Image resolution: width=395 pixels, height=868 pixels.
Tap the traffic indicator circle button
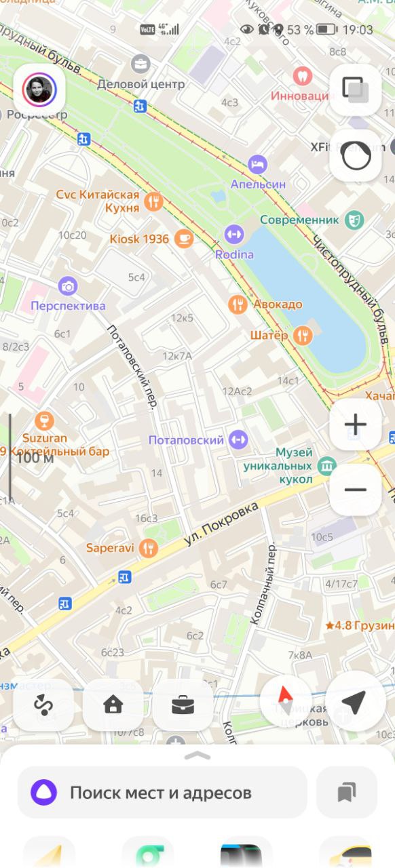point(355,157)
